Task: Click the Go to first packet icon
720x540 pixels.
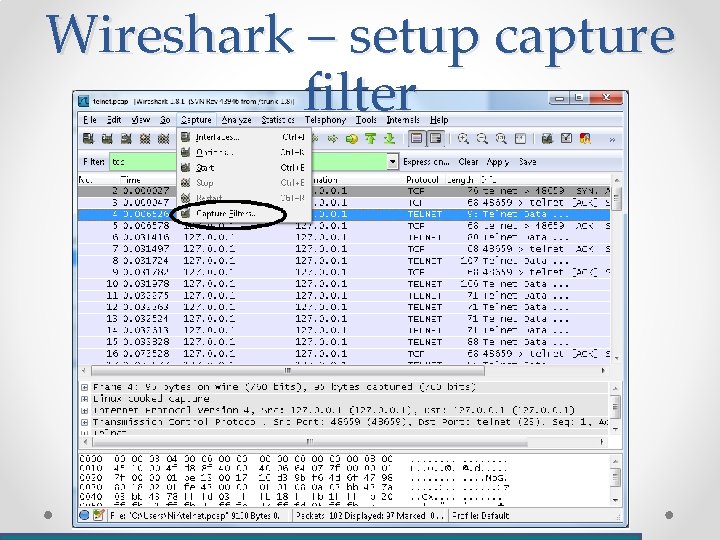Action: click(371, 138)
